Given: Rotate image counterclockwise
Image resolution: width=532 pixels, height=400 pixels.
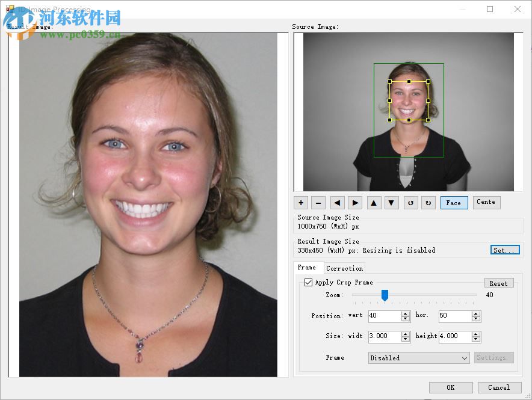Looking at the screenshot, I should click(410, 203).
